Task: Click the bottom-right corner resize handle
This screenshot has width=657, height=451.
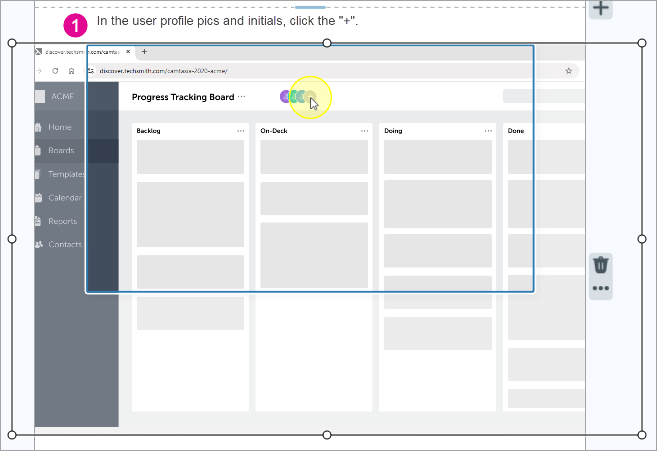Action: click(x=642, y=435)
